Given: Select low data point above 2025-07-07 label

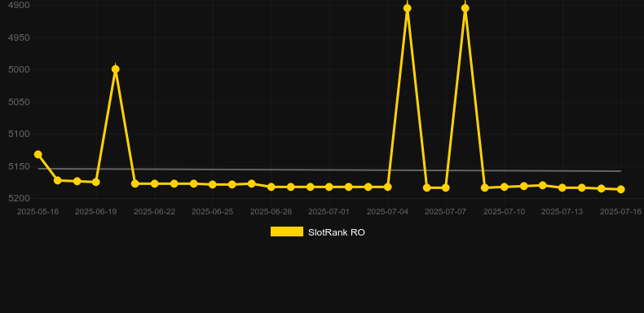Looking at the screenshot, I should pos(446,187).
